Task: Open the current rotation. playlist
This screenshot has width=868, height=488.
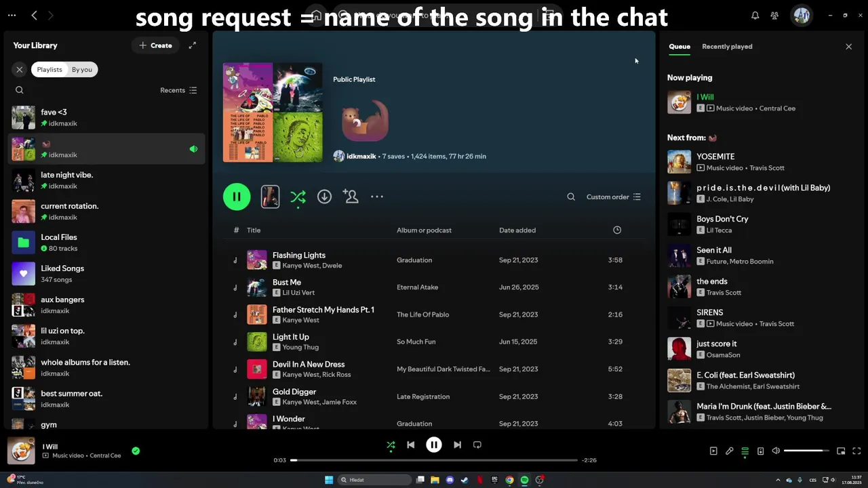Action: click(106, 211)
